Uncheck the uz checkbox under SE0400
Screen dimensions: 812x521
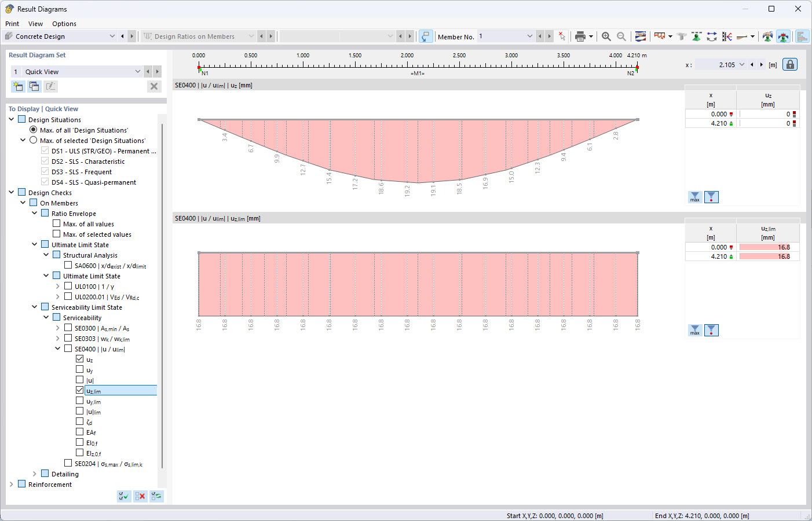pyautogui.click(x=80, y=359)
